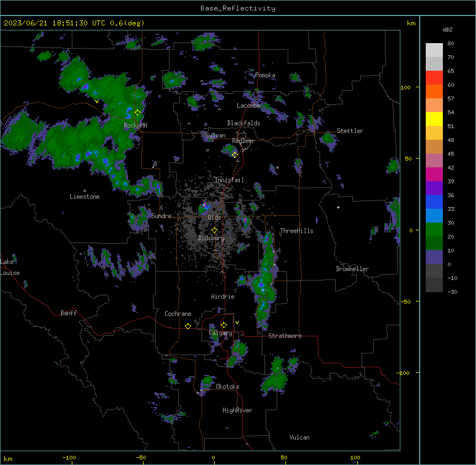Image resolution: width=476 pixels, height=465 pixels.
Task: Click the Airdrie city label
Action: click(x=223, y=297)
